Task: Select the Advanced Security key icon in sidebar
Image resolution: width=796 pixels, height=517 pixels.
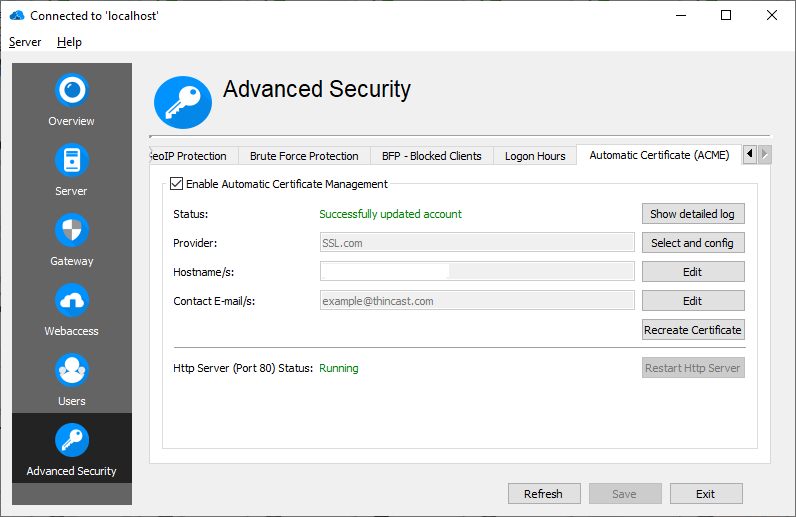Action: coord(72,440)
